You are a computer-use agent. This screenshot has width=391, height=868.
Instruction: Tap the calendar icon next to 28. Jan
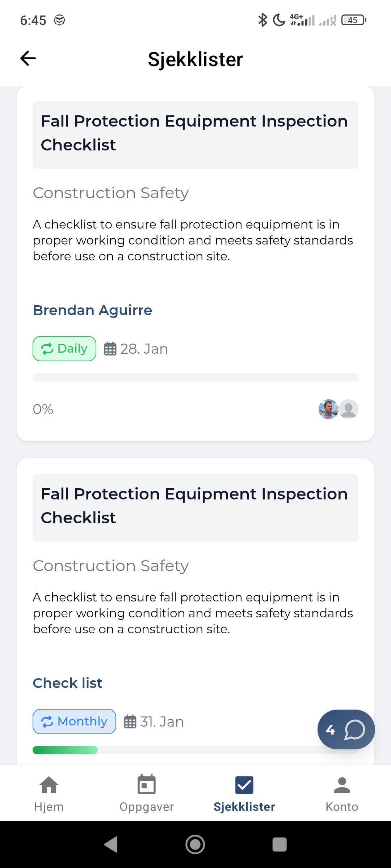point(111,348)
